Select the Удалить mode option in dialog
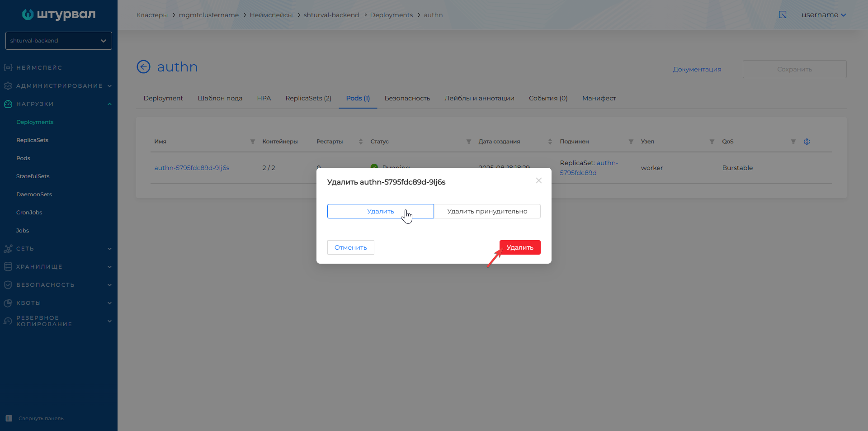This screenshot has width=868, height=431. pyautogui.click(x=380, y=211)
